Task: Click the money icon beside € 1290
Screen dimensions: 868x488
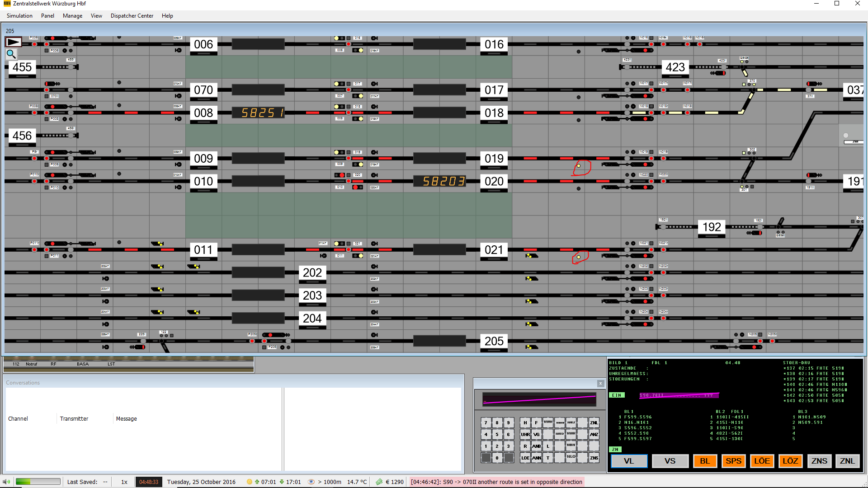Action: click(379, 482)
